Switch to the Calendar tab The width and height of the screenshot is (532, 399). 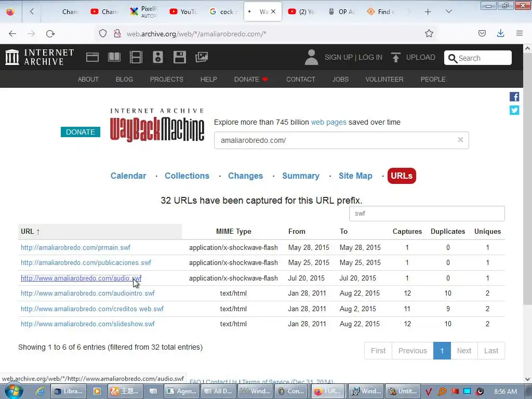128,176
